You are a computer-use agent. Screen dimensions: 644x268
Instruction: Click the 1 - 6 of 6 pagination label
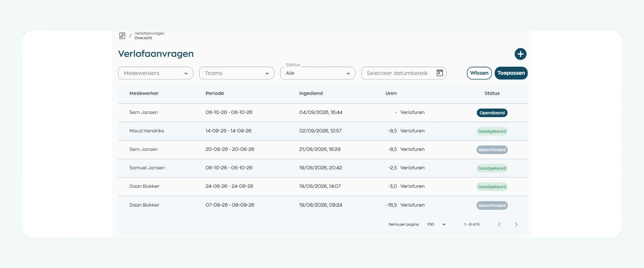coord(472,224)
